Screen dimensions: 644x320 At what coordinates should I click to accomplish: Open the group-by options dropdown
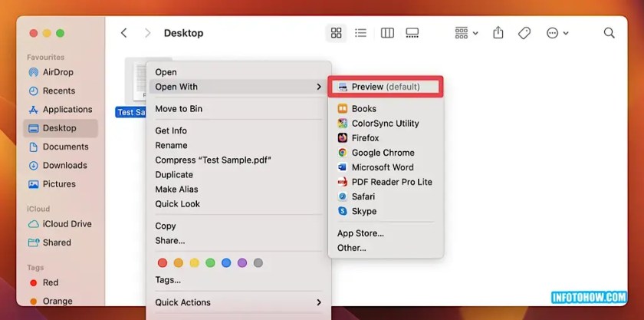click(x=466, y=33)
